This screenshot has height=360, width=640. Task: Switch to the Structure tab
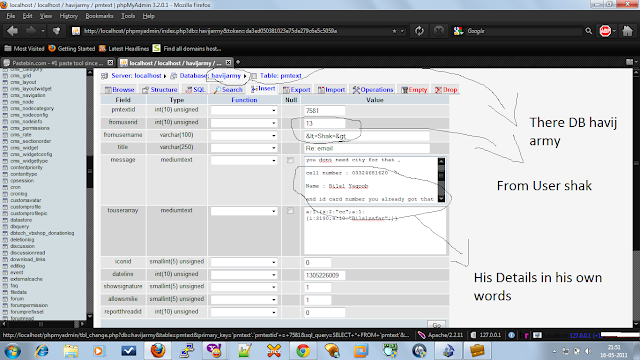[160, 90]
